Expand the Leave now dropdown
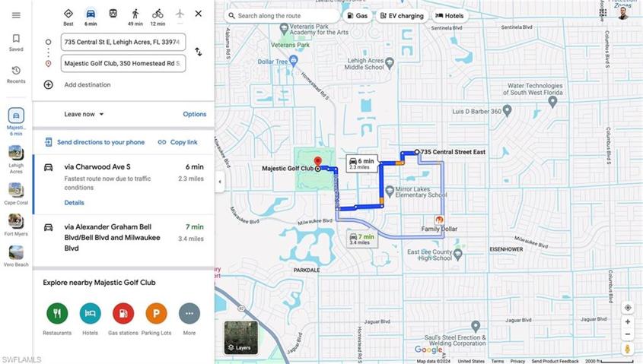The image size is (643, 364). pyautogui.click(x=84, y=114)
